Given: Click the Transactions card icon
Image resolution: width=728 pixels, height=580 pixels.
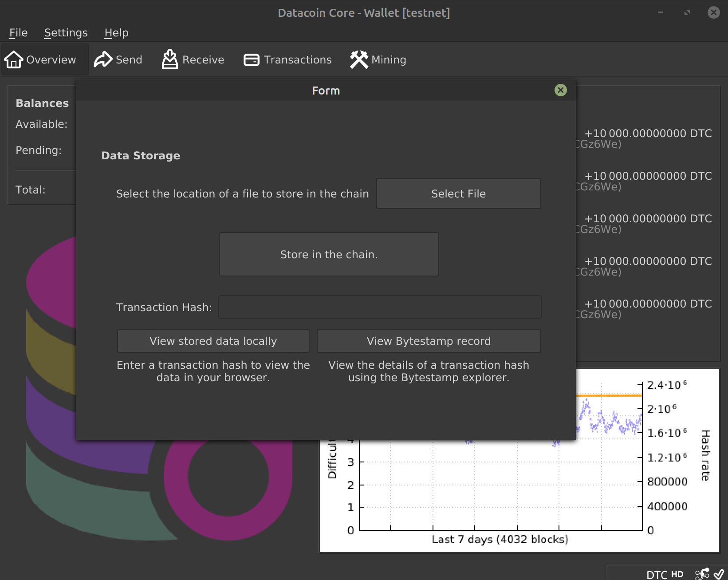Looking at the screenshot, I should (x=252, y=60).
